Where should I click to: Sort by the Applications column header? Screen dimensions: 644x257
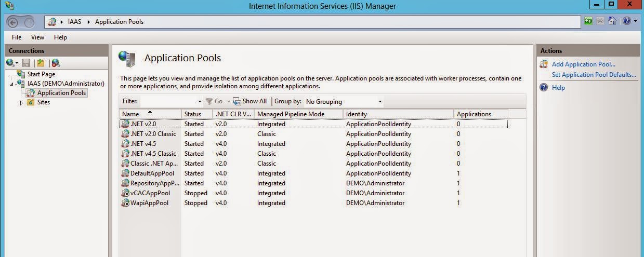point(481,114)
